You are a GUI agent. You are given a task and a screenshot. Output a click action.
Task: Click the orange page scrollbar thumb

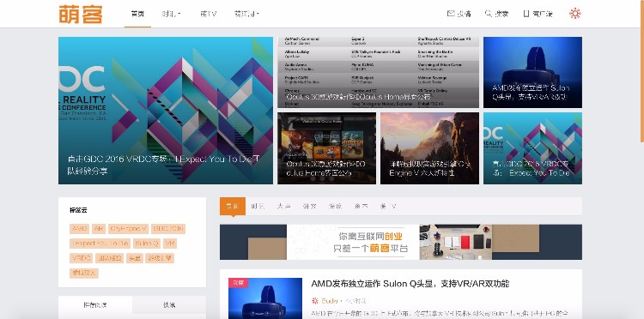tap(642, 71)
